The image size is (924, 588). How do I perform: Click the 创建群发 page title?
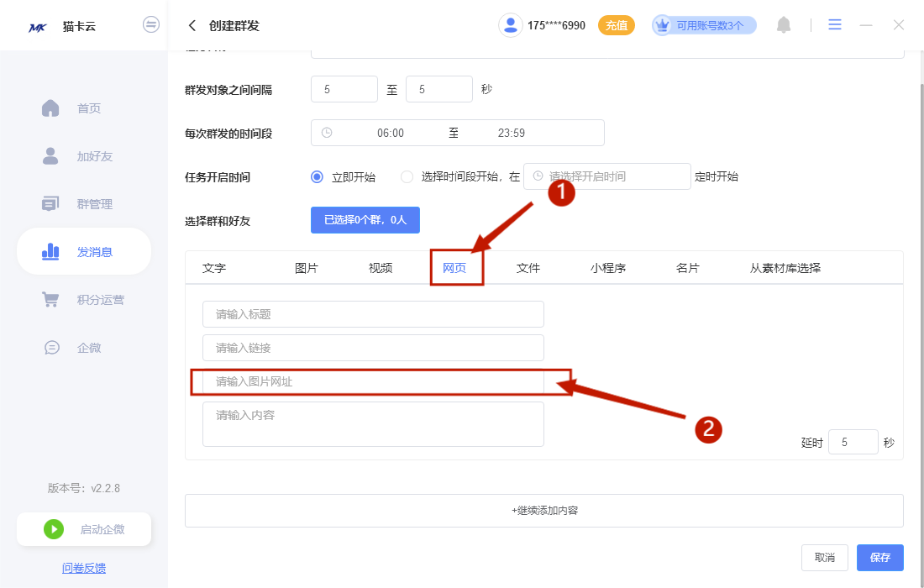pyautogui.click(x=234, y=25)
